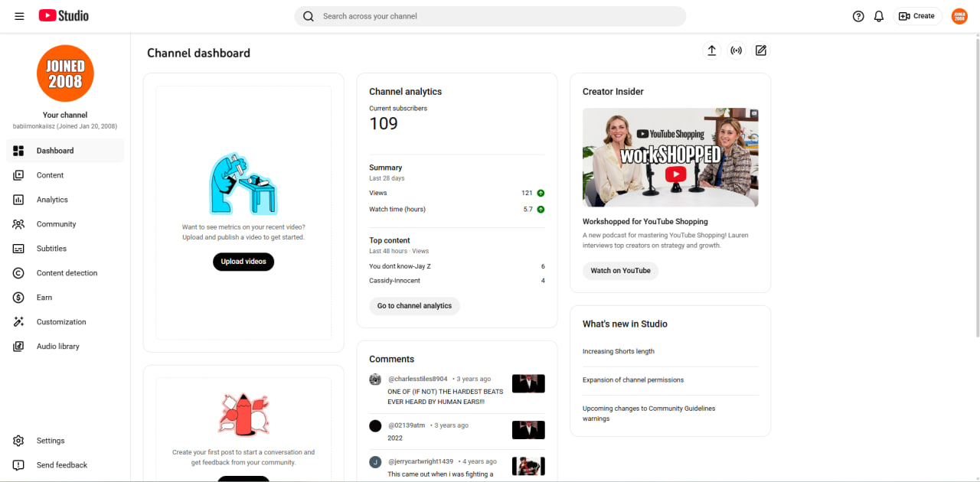
Task: Open Settings in the sidebar
Action: tap(65, 441)
